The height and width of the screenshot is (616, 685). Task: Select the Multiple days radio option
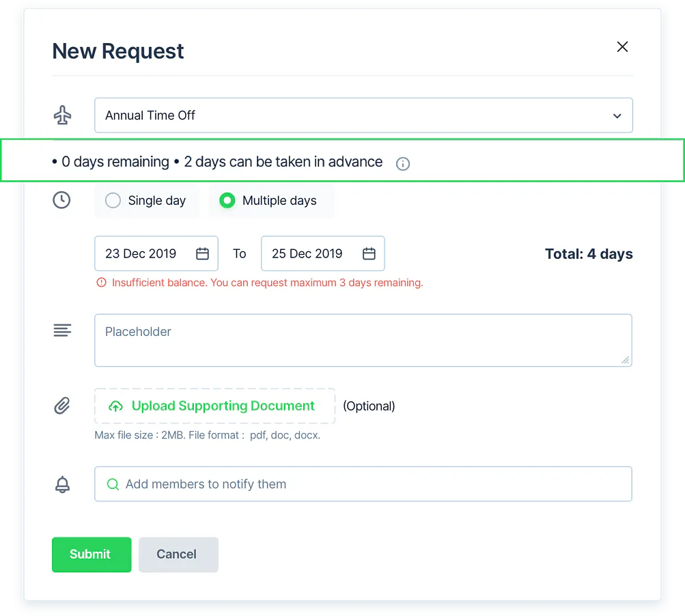(227, 201)
